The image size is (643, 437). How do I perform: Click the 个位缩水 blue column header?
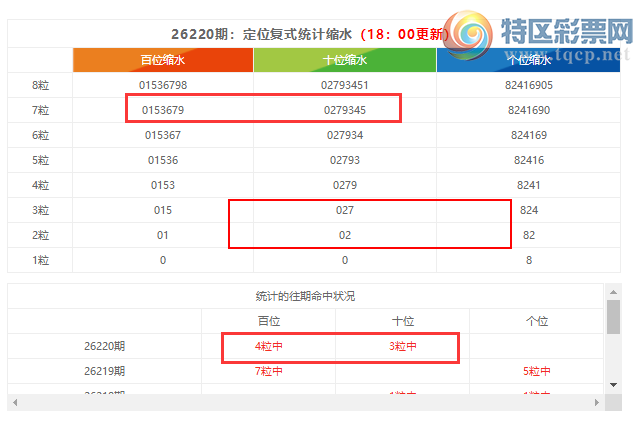529,60
